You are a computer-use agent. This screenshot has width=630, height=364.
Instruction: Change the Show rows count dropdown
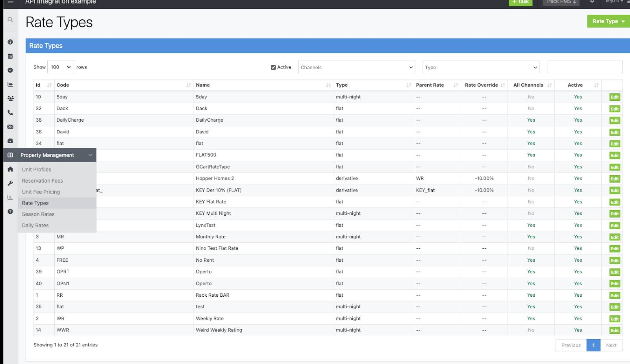pos(61,67)
